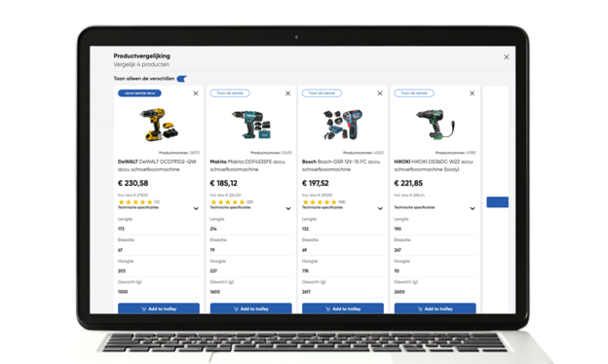Add the DeWALT drill to trolley
Image resolution: width=608 pixels, height=364 pixels.
point(159,309)
